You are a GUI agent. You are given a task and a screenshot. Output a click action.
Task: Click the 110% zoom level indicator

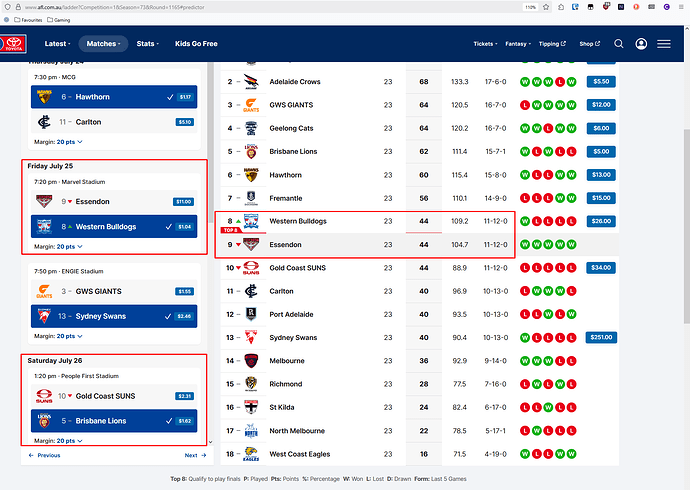[530, 7]
